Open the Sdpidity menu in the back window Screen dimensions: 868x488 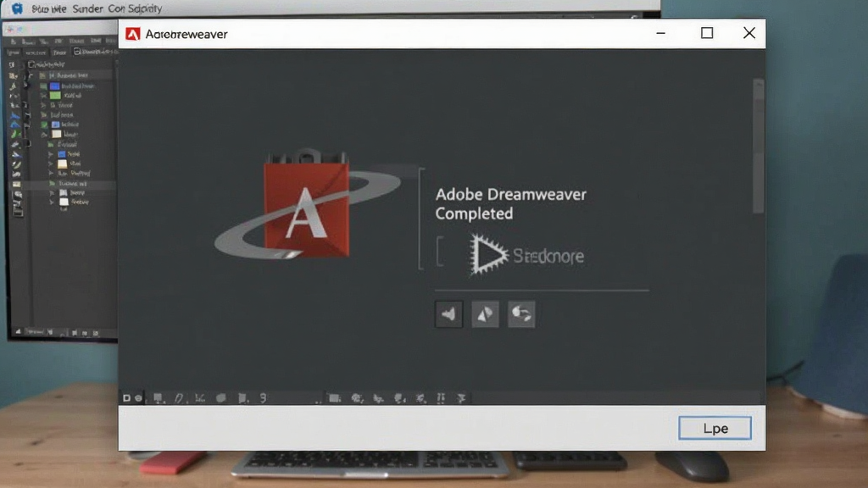coord(145,8)
